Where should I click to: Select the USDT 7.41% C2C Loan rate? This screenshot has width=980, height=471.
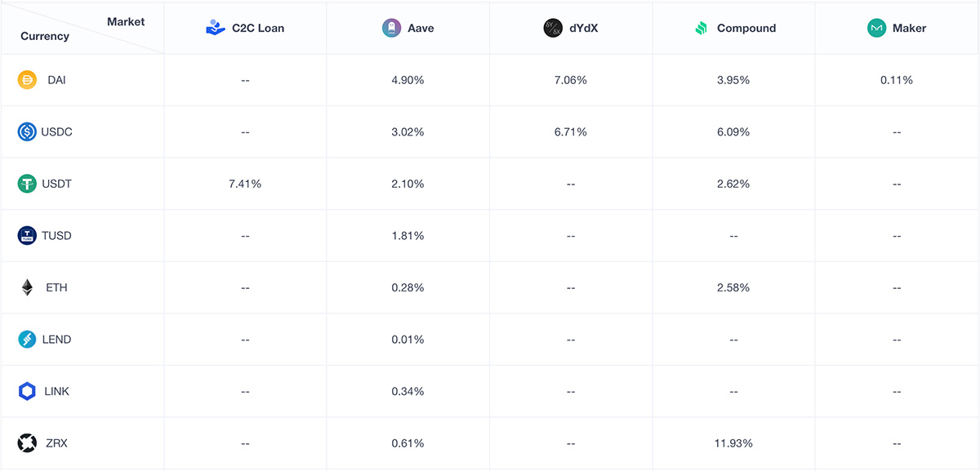pyautogui.click(x=245, y=184)
